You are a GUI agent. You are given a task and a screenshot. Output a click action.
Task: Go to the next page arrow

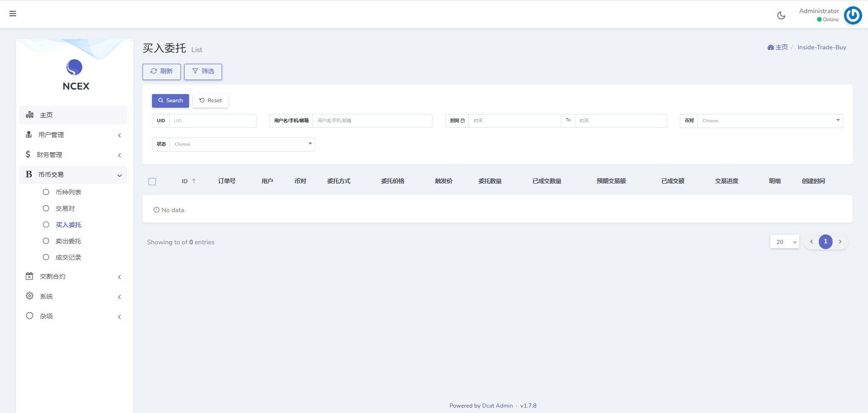[840, 242]
